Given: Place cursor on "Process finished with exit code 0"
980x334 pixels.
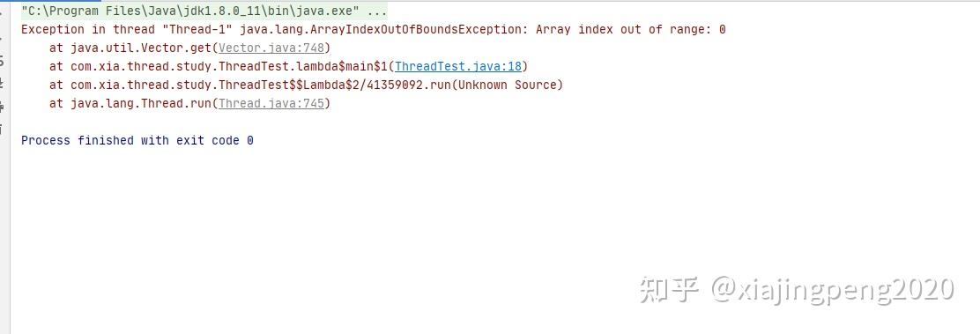Looking at the screenshot, I should (x=137, y=140).
